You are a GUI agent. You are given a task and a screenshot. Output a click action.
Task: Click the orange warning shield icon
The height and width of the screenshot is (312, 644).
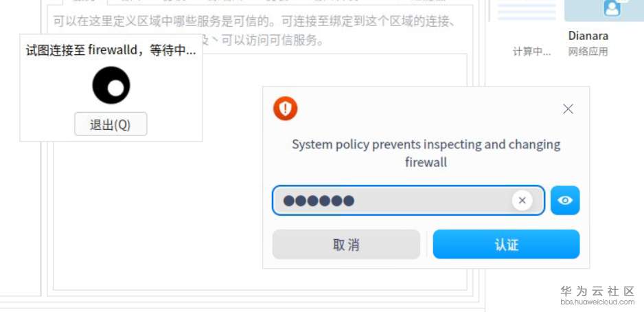pyautogui.click(x=286, y=109)
